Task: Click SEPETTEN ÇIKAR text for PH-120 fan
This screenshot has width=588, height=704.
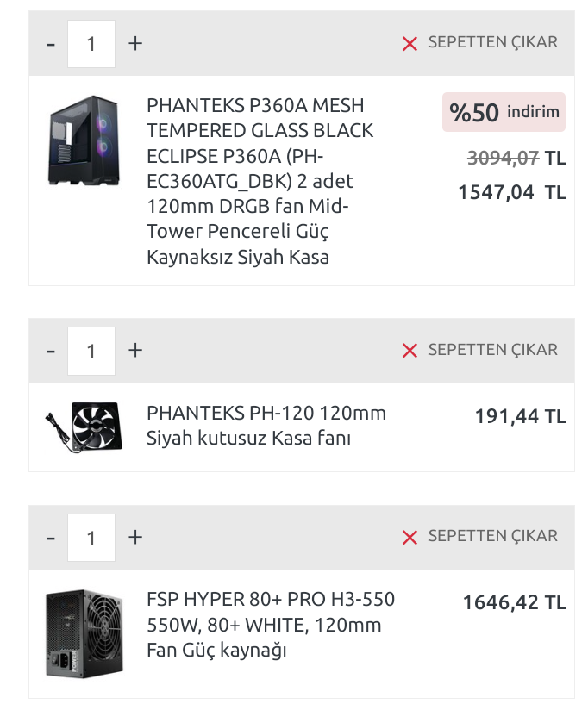Action: tap(492, 350)
